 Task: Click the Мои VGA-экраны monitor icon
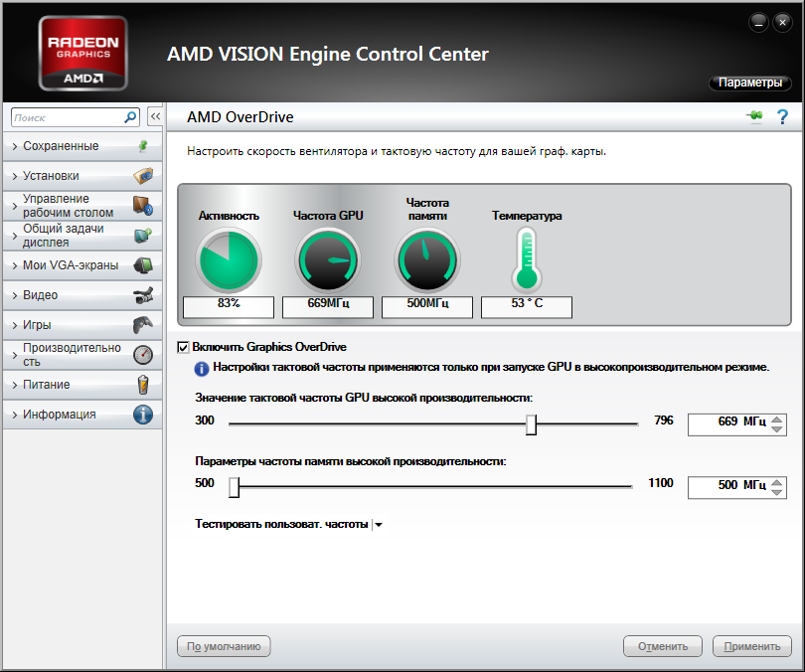[143, 265]
